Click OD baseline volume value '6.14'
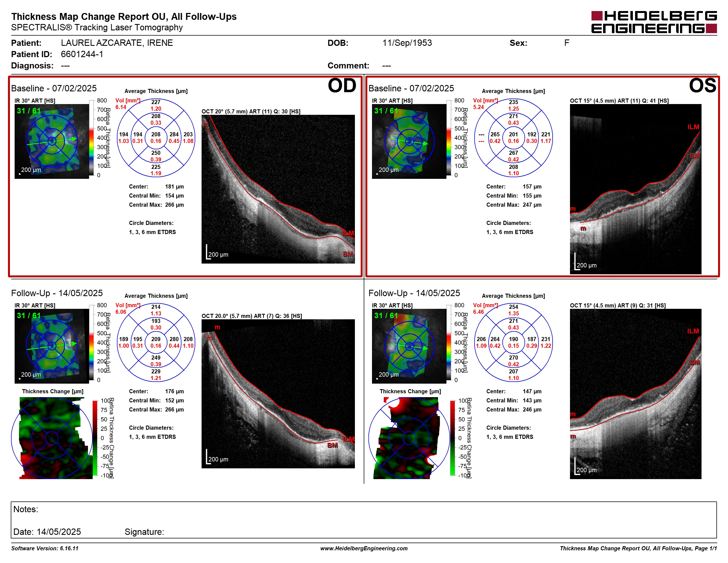The height and width of the screenshot is (563, 728). pyautogui.click(x=121, y=107)
